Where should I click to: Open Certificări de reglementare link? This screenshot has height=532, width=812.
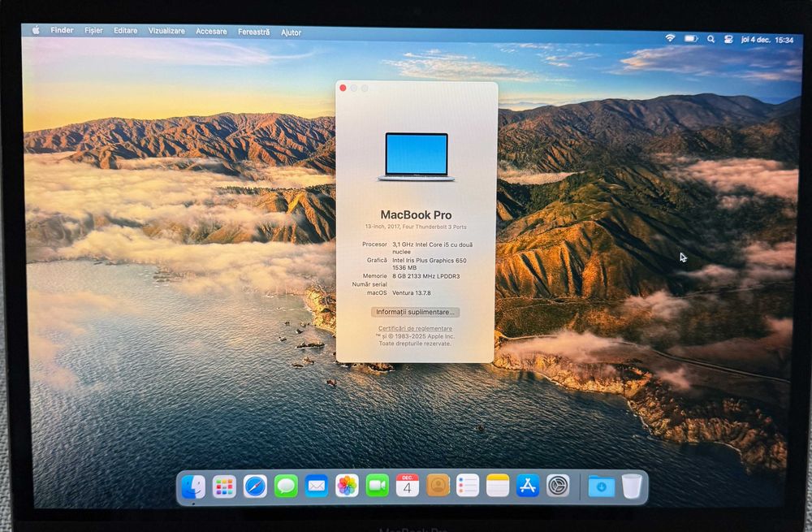[415, 328]
